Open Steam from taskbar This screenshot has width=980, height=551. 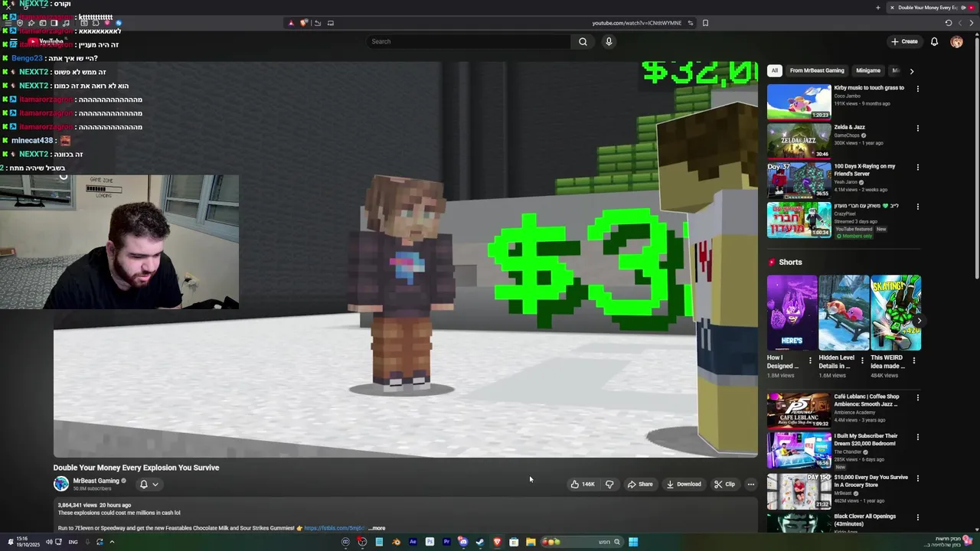pyautogui.click(x=480, y=542)
